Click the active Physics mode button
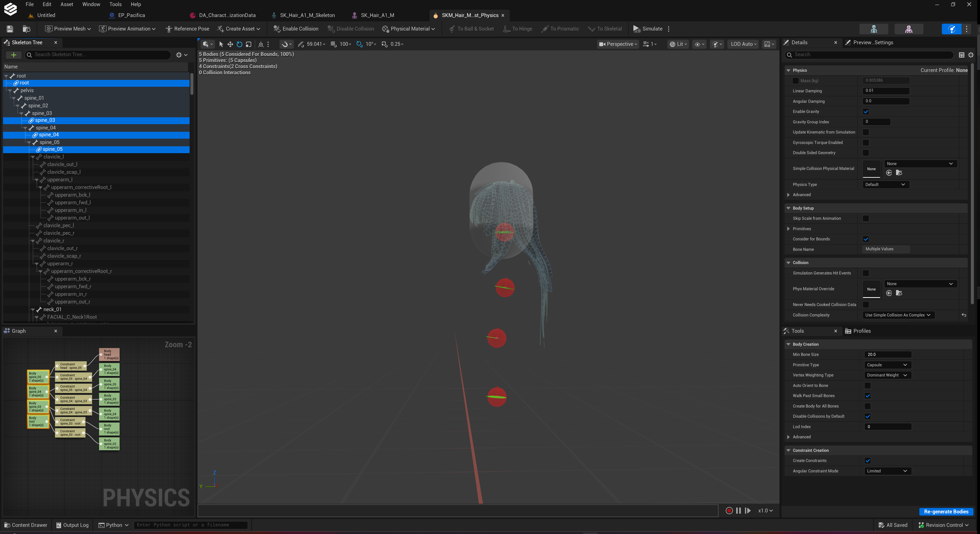This screenshot has width=980, height=534. tap(951, 29)
